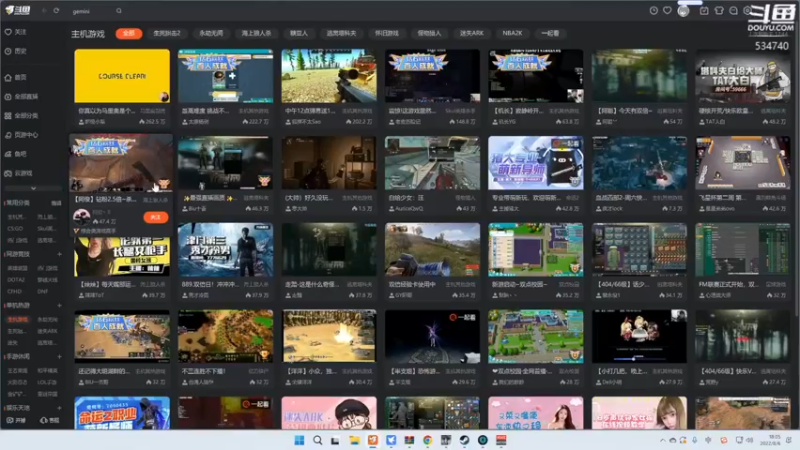Click the refresh icon in the top bar
This screenshot has height=450, width=800.
56,11
